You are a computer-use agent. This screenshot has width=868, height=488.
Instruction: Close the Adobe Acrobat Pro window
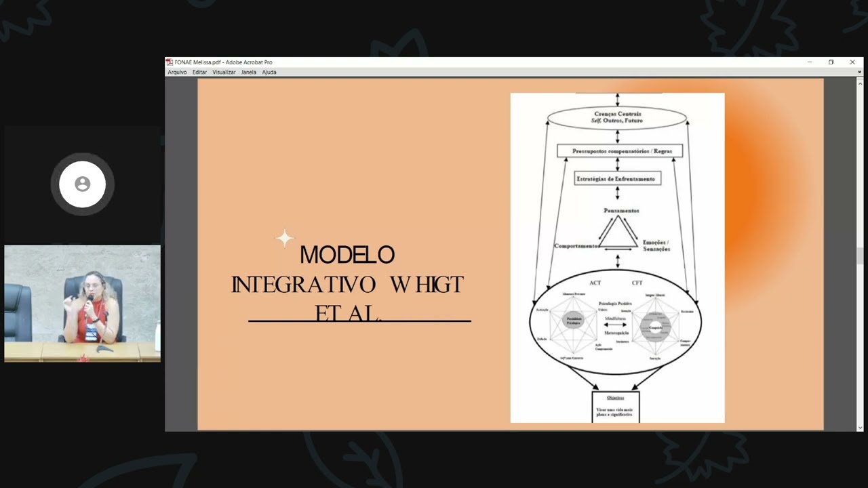tap(852, 62)
